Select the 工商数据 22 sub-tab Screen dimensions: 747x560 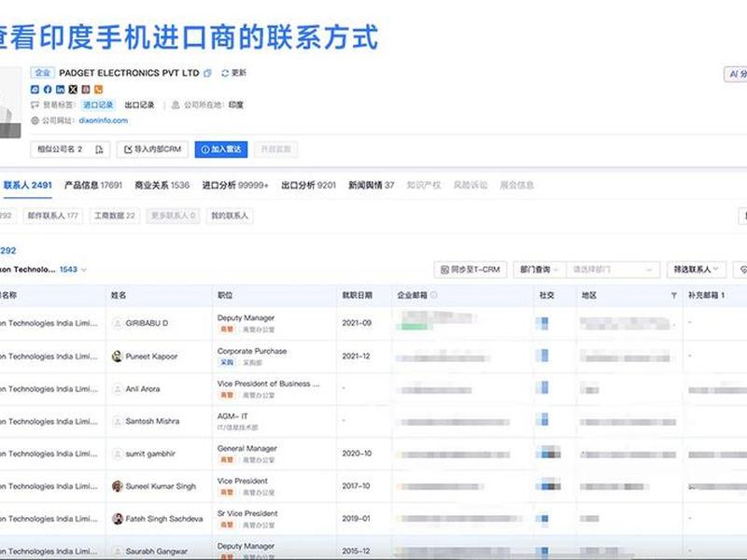[114, 216]
